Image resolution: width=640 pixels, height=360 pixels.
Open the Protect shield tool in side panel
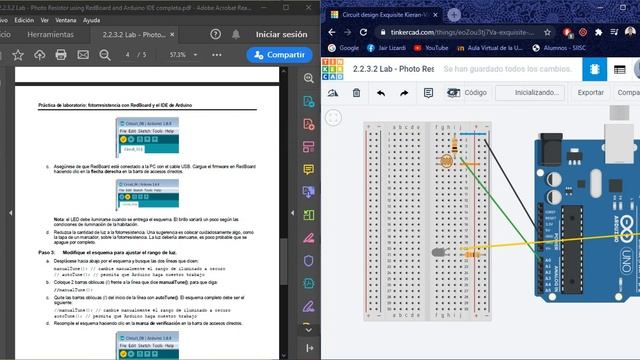click(309, 261)
